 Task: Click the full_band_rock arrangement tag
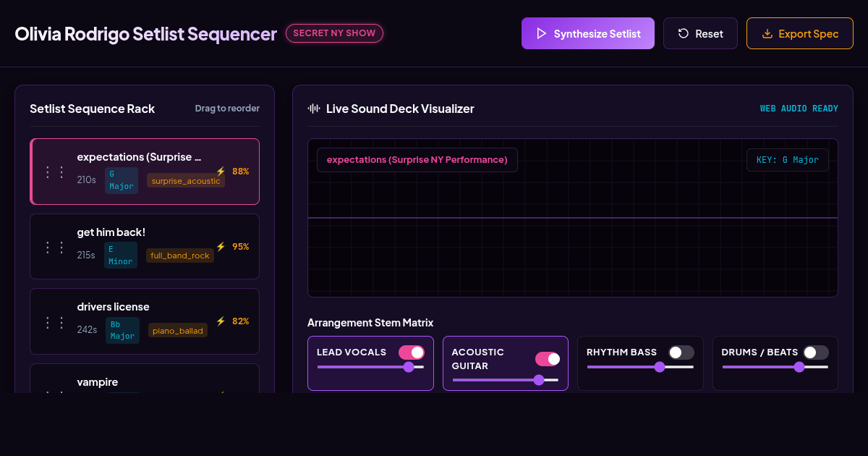[180, 256]
